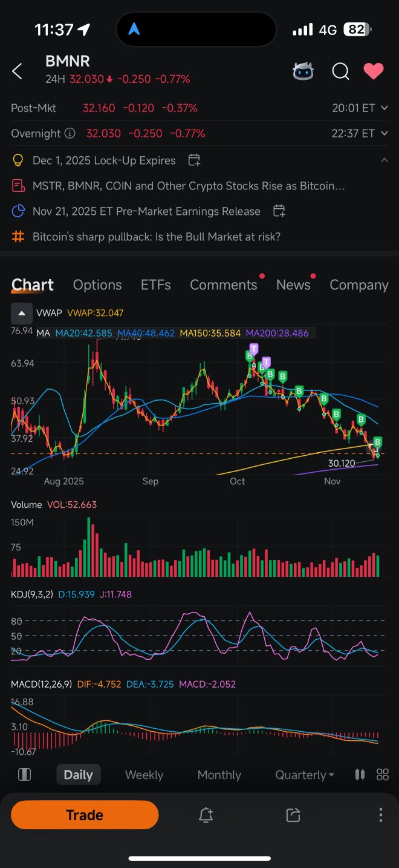The height and width of the screenshot is (868, 399).
Task: Switch to the Options tab
Action: (x=97, y=285)
